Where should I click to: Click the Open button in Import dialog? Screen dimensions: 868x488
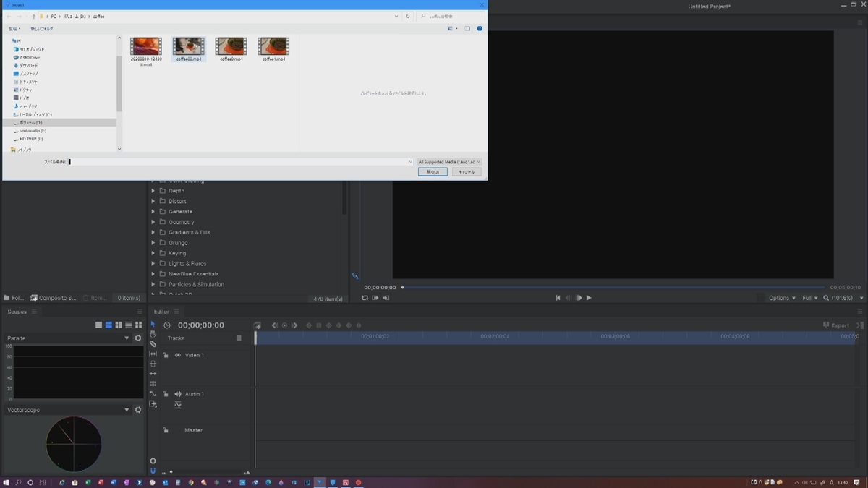[x=433, y=172]
